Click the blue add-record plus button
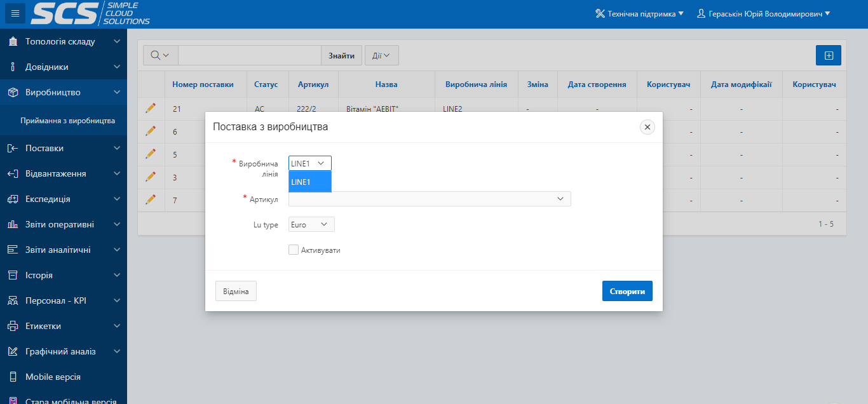The width and height of the screenshot is (868, 404). pyautogui.click(x=829, y=55)
